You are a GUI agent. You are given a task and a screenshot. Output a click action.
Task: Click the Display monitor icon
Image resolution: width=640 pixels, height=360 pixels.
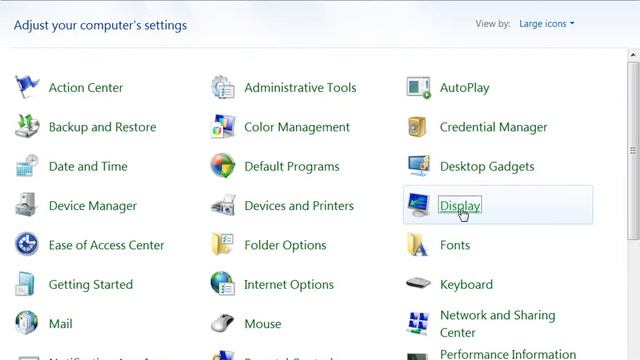[x=418, y=204]
